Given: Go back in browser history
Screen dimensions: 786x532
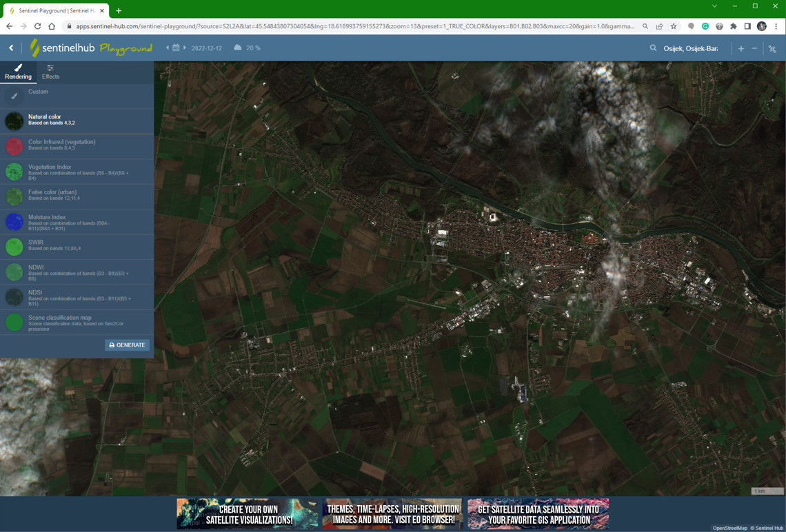Looking at the screenshot, I should click(x=10, y=26).
